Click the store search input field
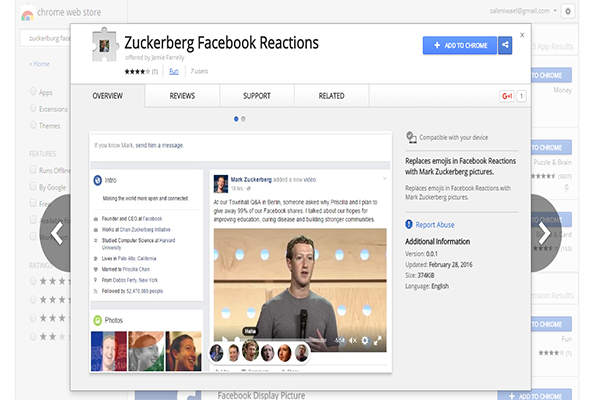The width and height of the screenshot is (600, 400). [x=45, y=38]
